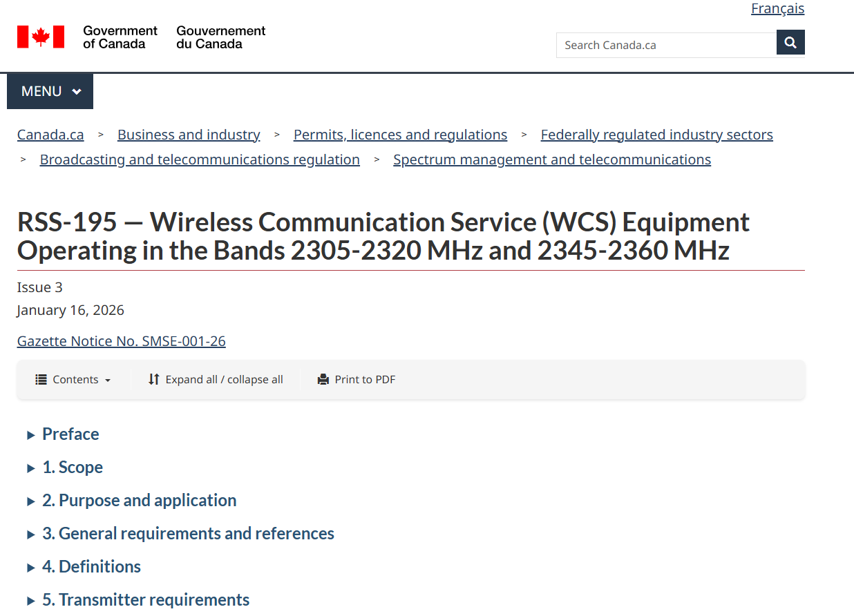
Task: Open Gazette Notice No. SMSE-001-26 link
Action: click(x=122, y=341)
